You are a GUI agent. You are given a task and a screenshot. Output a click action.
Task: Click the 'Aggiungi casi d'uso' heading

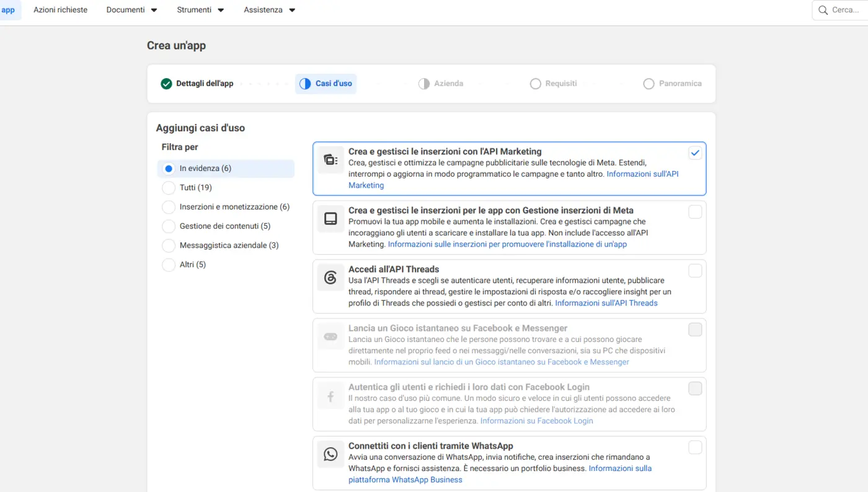coord(200,128)
